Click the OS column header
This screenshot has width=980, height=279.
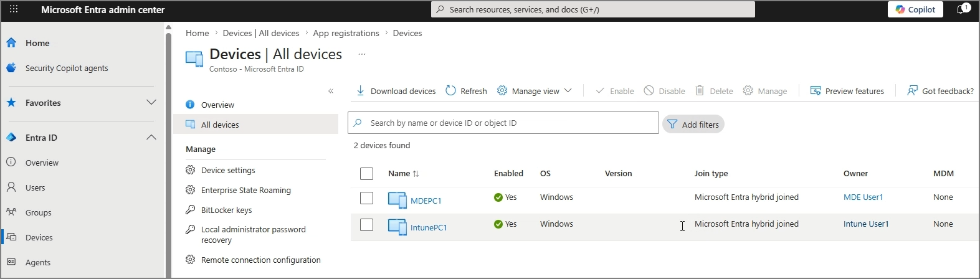[x=545, y=174]
